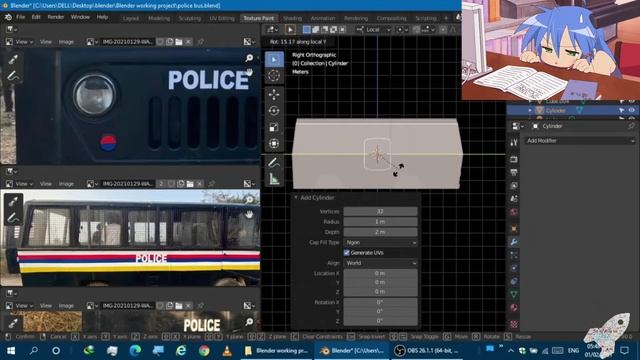This screenshot has width=640, height=360.
Task: Click the Location X field in Add Cylinder
Action: coord(380,273)
